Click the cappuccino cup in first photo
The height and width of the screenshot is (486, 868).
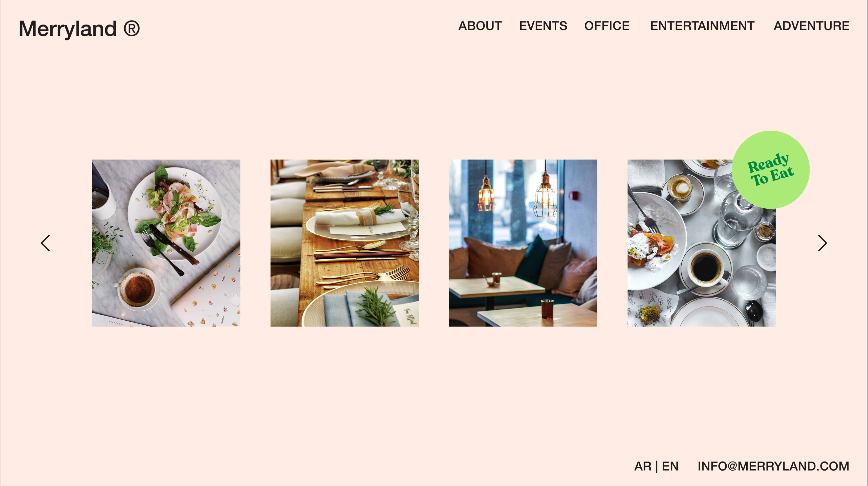[x=137, y=289]
